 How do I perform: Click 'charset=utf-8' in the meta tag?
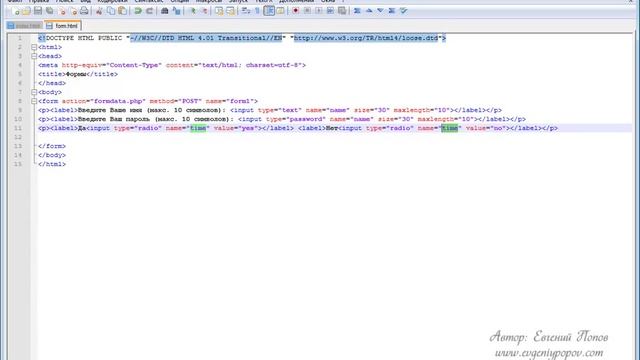pos(273,65)
